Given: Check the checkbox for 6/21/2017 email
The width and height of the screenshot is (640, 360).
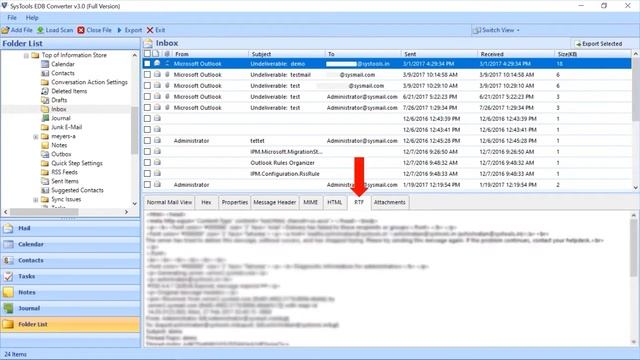Looking at the screenshot, I should (147, 97).
